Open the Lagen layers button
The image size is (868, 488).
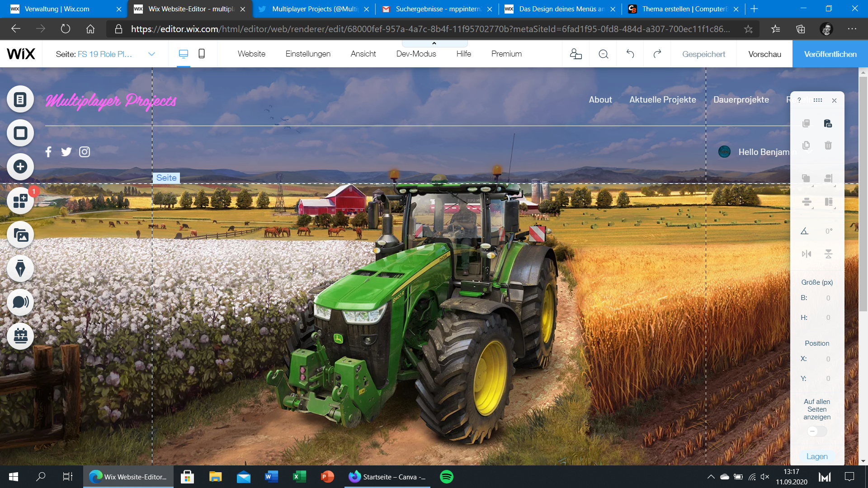point(817,456)
